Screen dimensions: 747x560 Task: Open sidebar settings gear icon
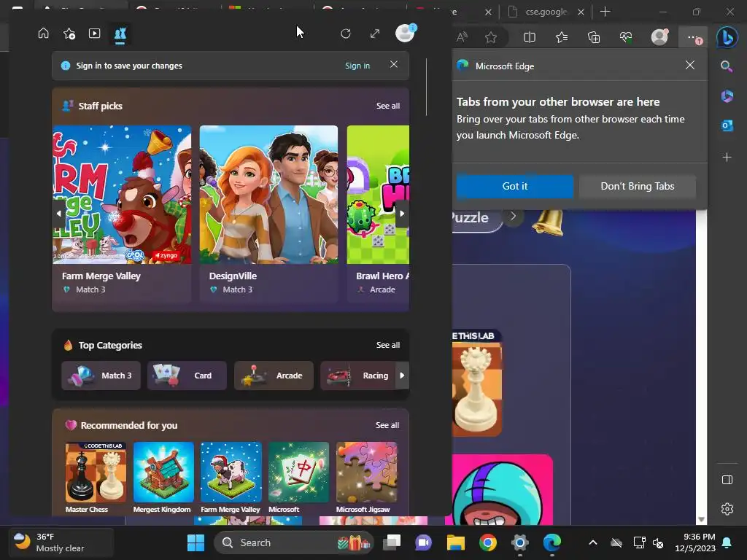[x=727, y=508]
